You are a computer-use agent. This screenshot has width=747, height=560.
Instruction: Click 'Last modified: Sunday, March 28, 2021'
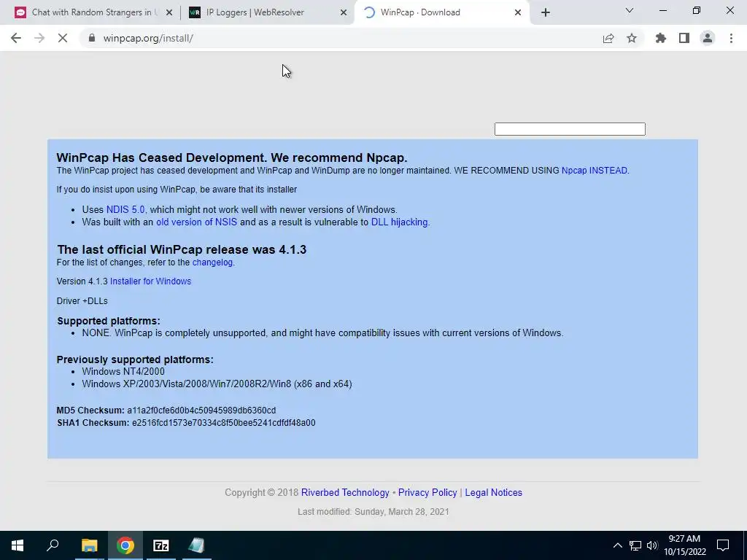point(373,512)
